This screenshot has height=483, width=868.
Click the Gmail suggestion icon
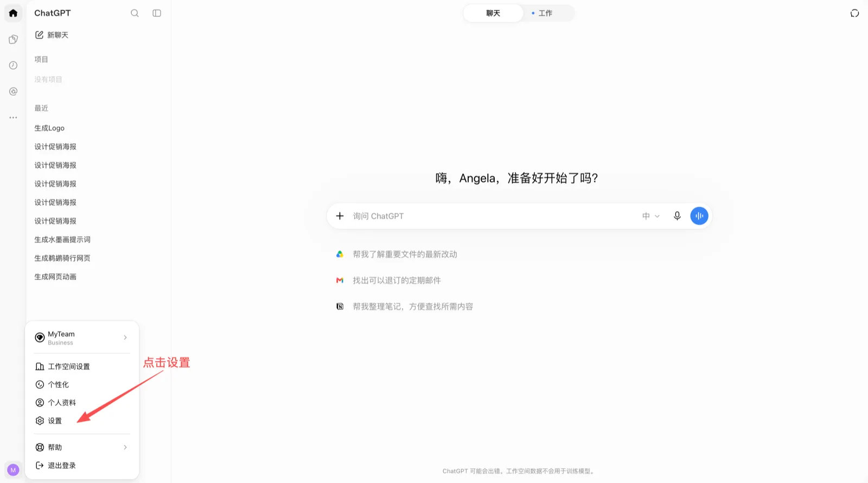340,280
